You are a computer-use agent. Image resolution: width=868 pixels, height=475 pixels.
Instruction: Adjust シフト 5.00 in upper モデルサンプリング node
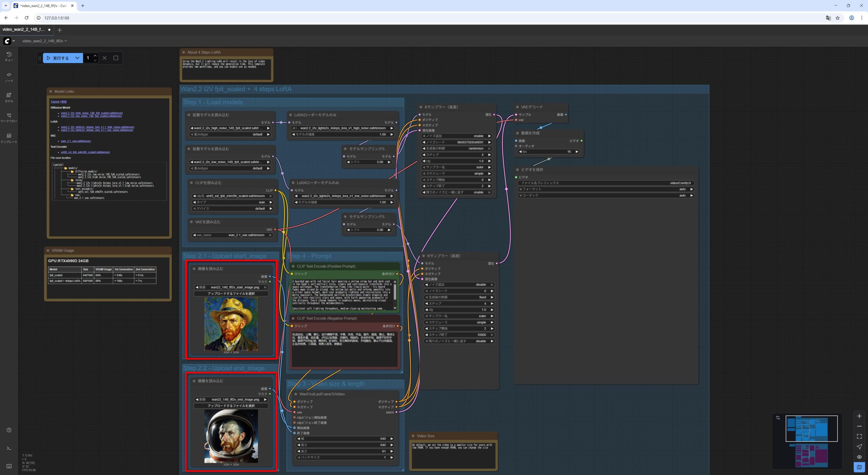pos(369,162)
